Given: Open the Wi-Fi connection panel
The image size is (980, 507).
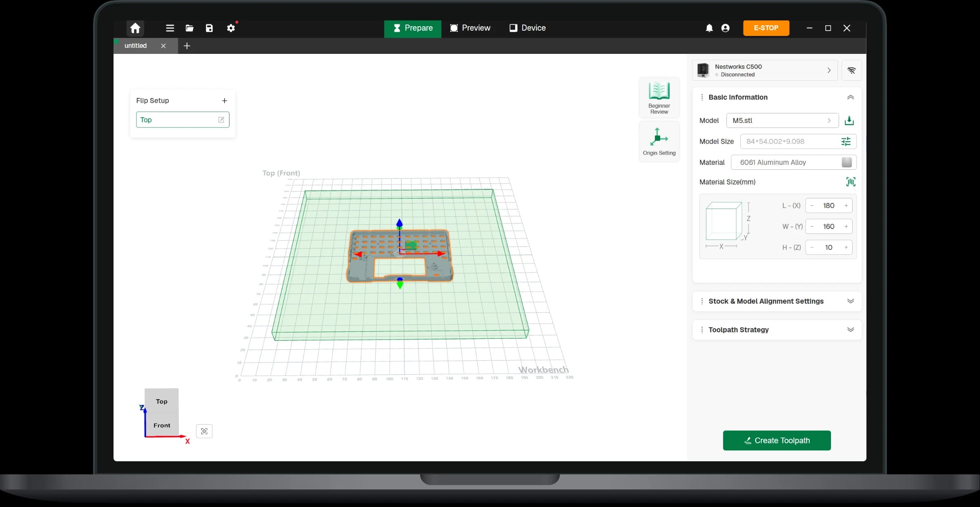Looking at the screenshot, I should (851, 70).
